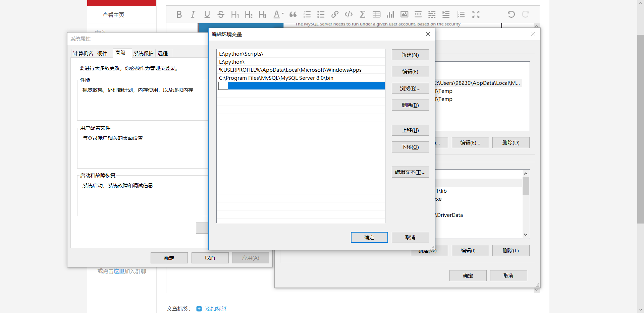Undo the last edit
Viewport: 644px width, 313px height.
[x=511, y=14]
